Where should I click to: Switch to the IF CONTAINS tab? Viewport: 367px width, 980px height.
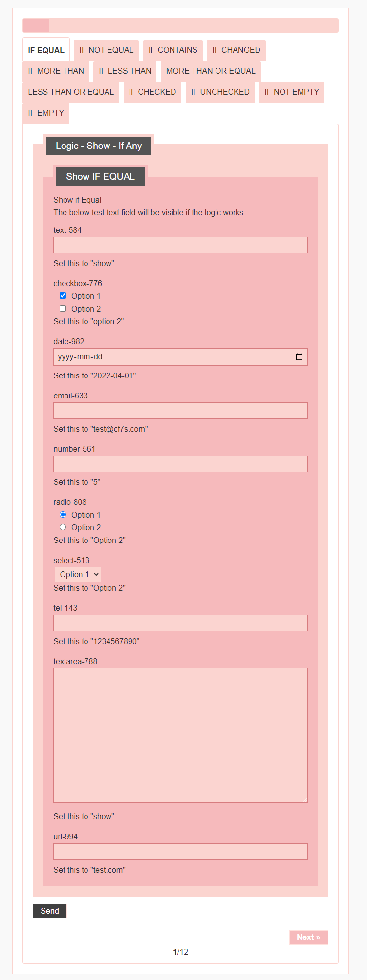(x=173, y=50)
